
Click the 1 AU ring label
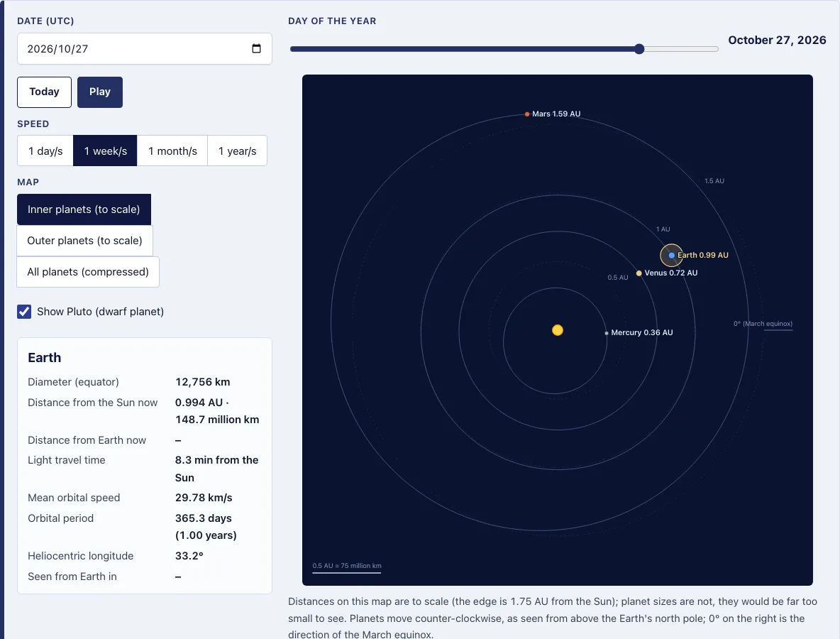click(663, 229)
